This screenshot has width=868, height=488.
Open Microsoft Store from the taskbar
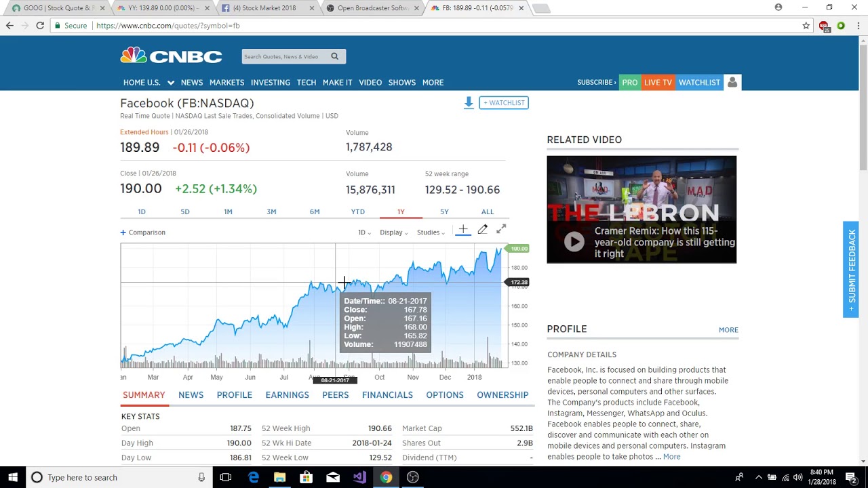point(306,477)
